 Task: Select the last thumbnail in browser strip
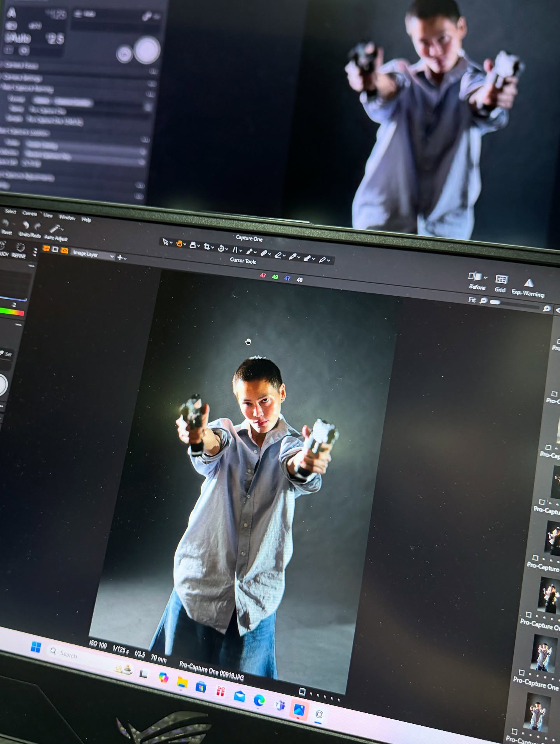(537, 713)
